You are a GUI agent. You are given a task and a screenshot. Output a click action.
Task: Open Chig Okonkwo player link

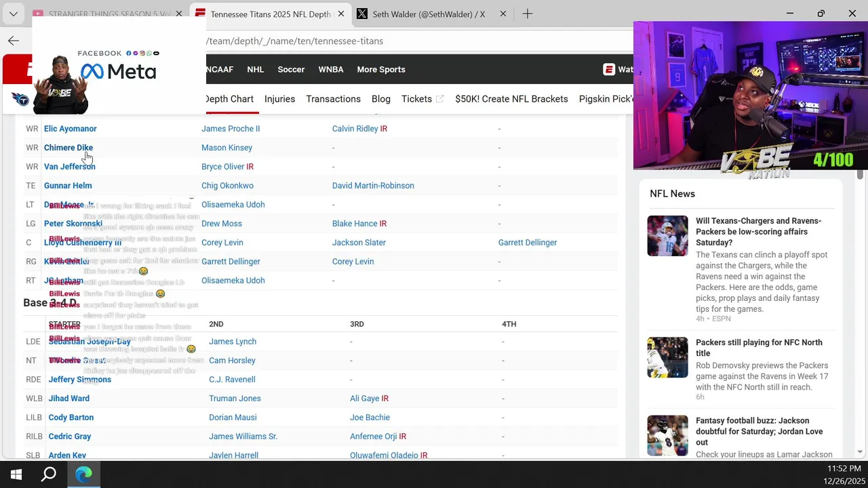(227, 186)
